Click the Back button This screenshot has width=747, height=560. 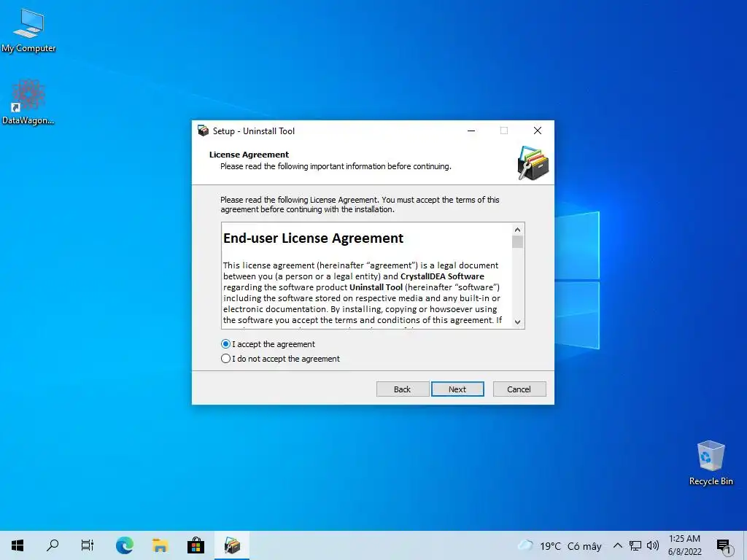[x=403, y=389]
